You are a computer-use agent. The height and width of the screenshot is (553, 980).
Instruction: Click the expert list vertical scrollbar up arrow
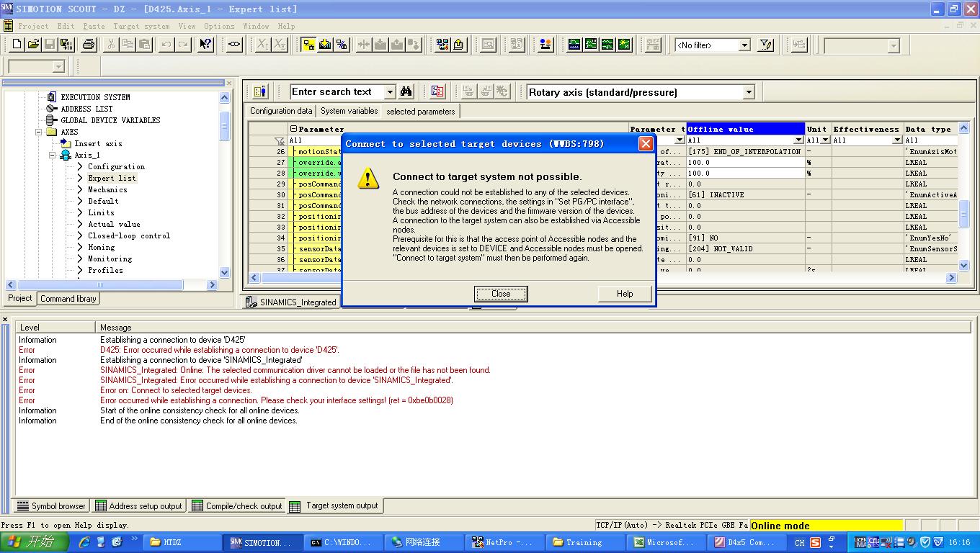(965, 128)
